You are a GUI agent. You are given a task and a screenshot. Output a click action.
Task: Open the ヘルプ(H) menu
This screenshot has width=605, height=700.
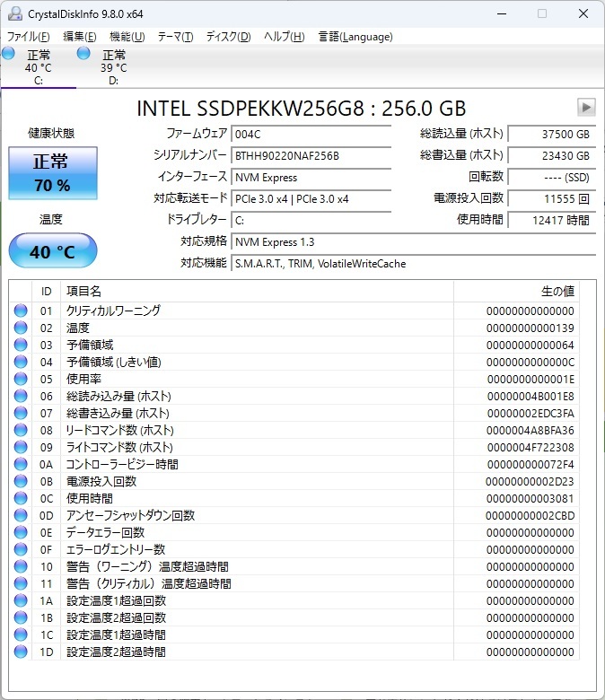pyautogui.click(x=284, y=37)
